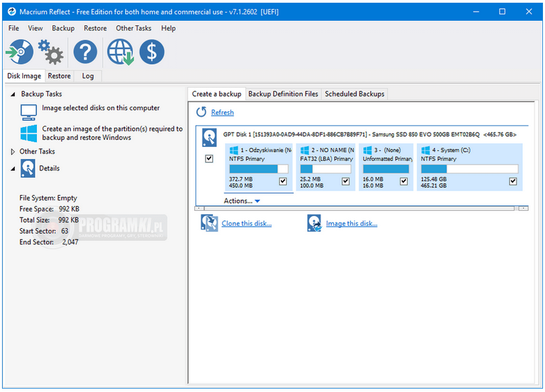Select the Create a backup tab
This screenshot has height=392, width=545.
pyautogui.click(x=216, y=94)
